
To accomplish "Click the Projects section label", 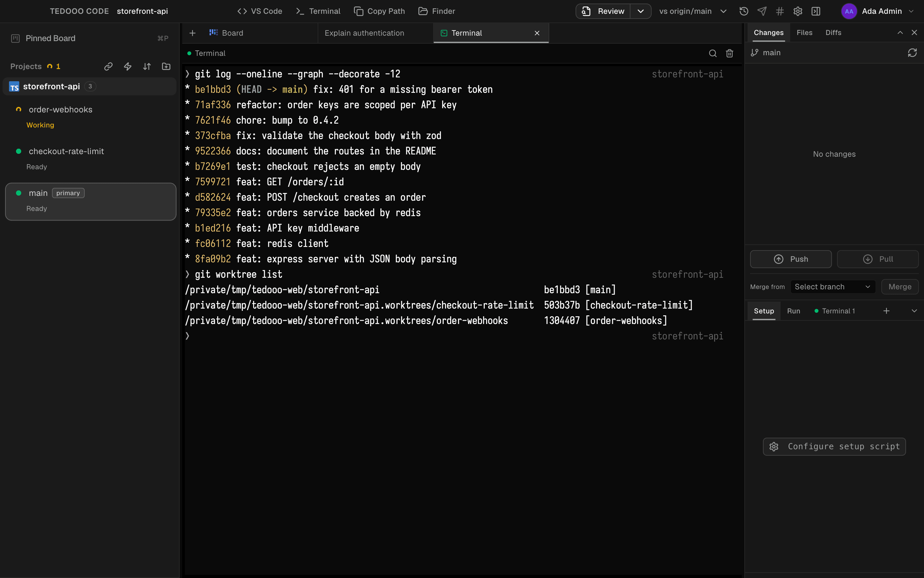I will [x=26, y=66].
